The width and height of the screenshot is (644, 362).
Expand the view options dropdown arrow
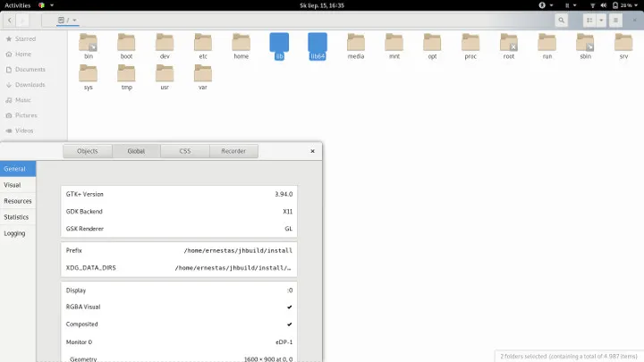click(x=601, y=20)
